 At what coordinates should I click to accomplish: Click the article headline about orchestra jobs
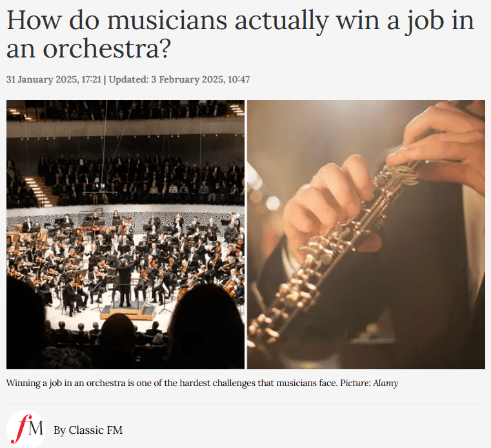pyautogui.click(x=240, y=34)
